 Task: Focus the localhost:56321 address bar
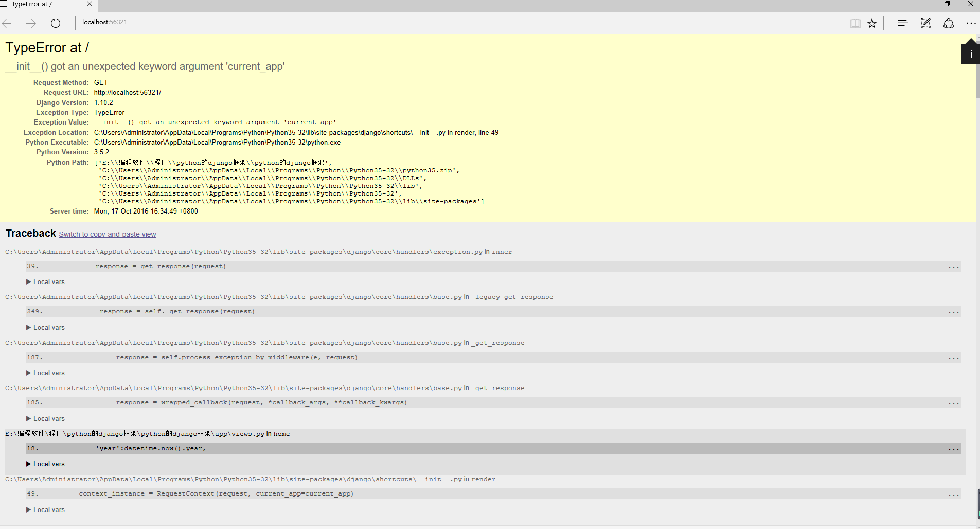tap(104, 22)
